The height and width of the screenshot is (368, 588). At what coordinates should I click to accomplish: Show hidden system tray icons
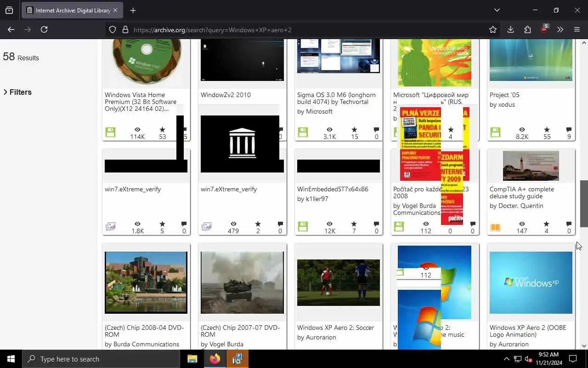coord(507,359)
